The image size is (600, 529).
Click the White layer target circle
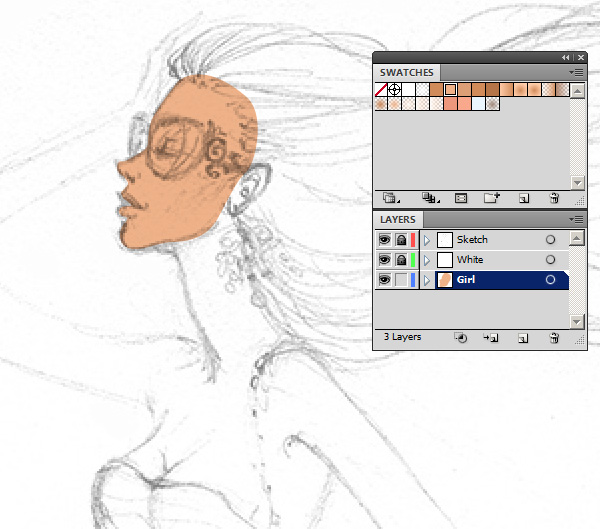(x=550, y=260)
